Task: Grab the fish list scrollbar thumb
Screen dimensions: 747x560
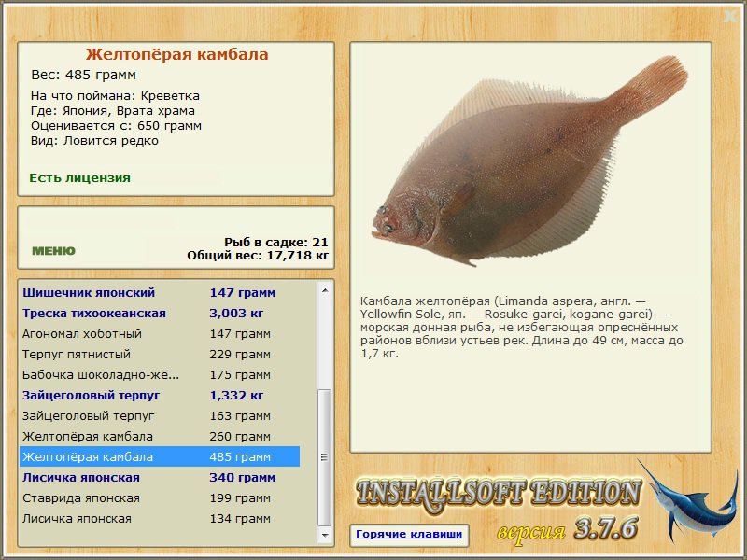Action: coord(325,457)
